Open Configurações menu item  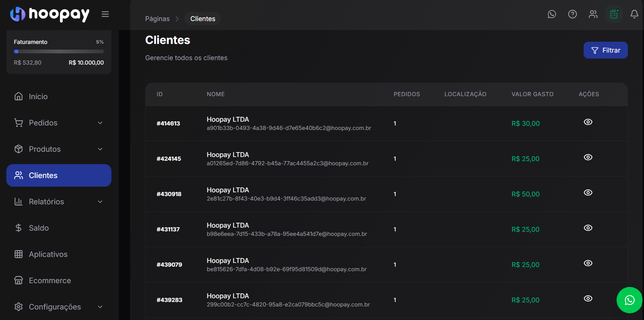coord(59,307)
